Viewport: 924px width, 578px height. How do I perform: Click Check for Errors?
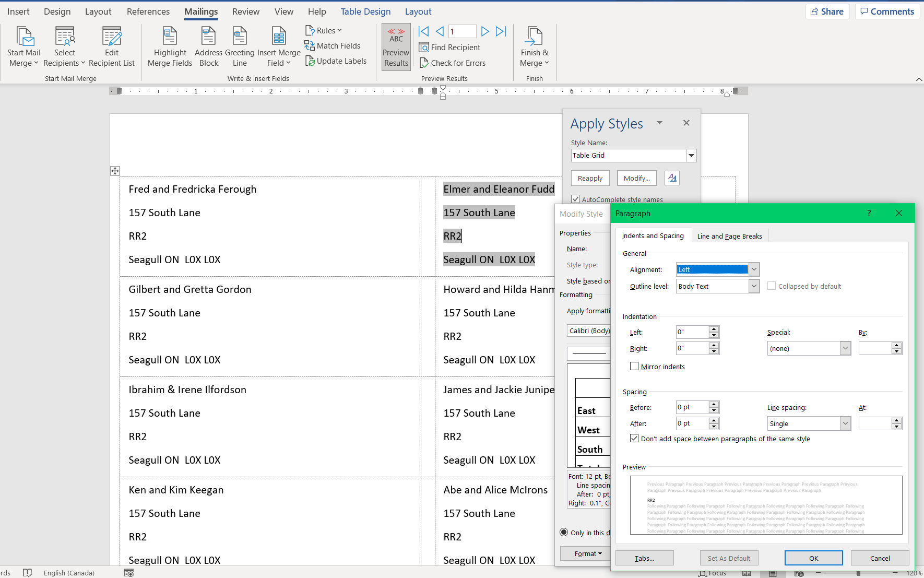[452, 63]
